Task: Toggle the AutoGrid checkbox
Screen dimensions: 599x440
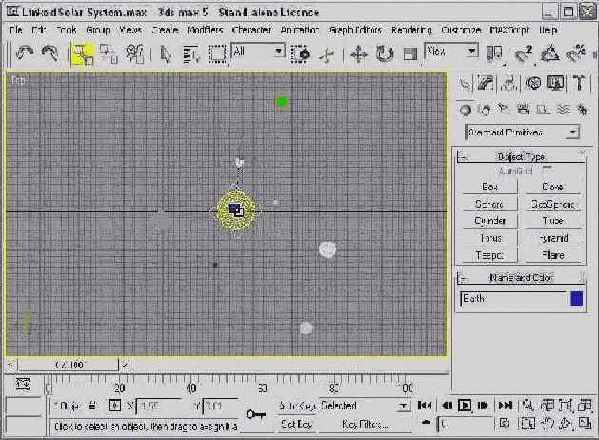Action: (548, 168)
